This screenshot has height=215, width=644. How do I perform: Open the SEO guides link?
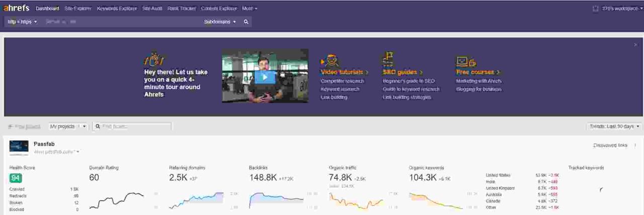tap(403, 72)
